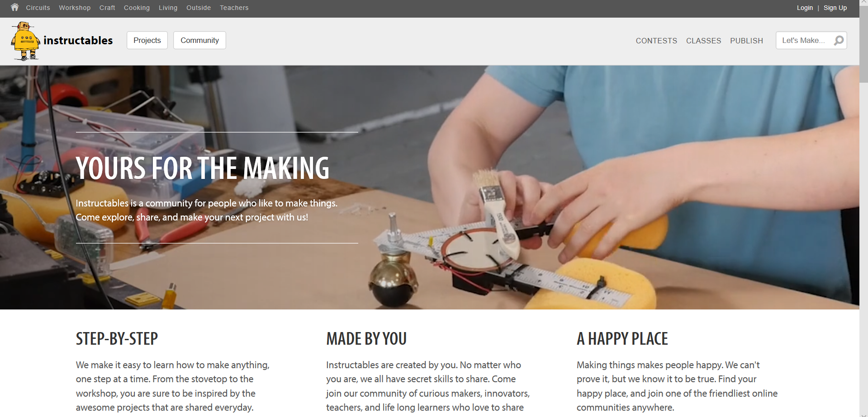Open the Community dropdown
The height and width of the screenshot is (417, 868).
(199, 40)
